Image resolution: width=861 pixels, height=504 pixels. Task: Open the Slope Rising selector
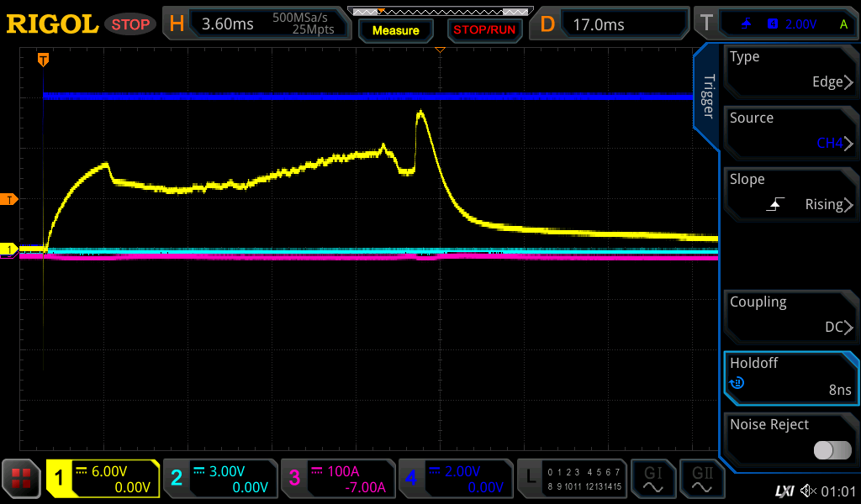click(x=790, y=192)
